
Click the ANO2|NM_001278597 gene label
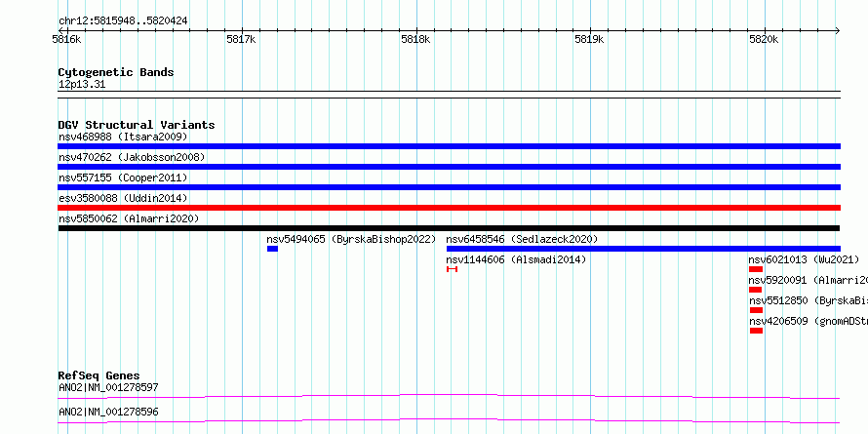108,387
